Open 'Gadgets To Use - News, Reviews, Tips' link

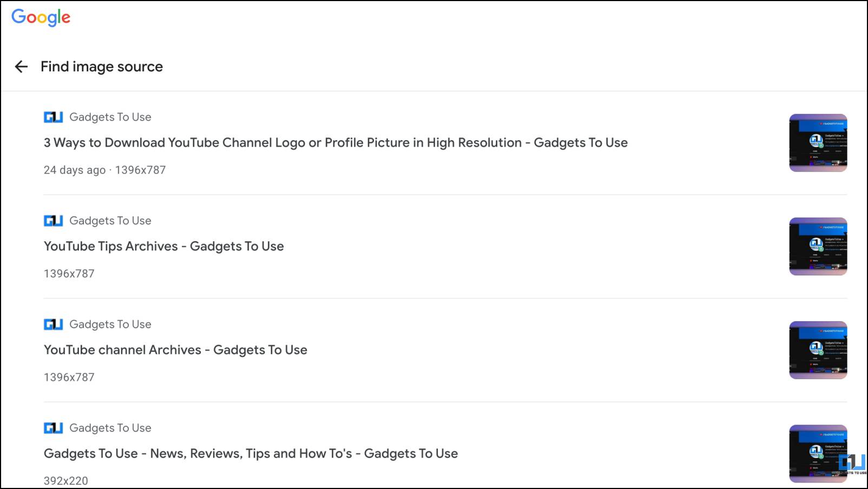(251, 453)
